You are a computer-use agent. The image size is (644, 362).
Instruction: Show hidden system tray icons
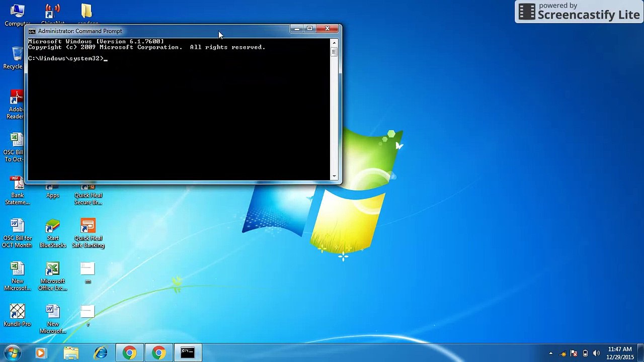(551, 353)
